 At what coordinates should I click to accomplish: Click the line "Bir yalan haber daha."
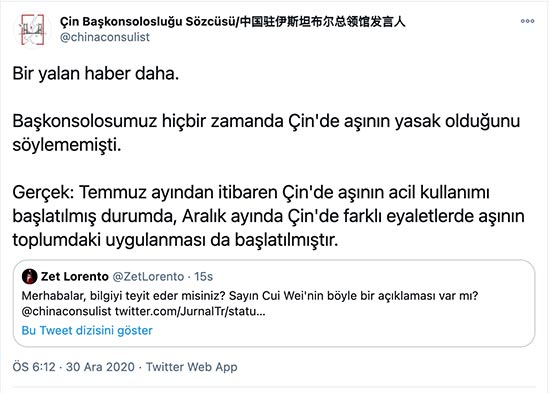96,74
